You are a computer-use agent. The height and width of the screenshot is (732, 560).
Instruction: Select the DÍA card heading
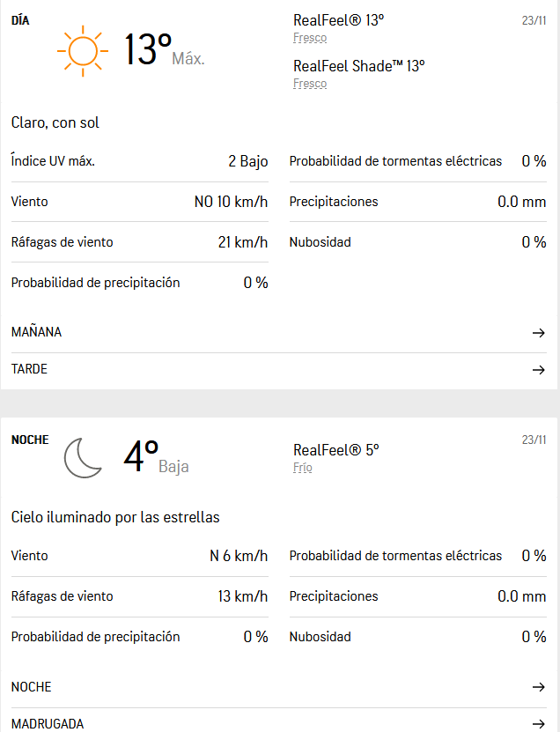(20, 20)
